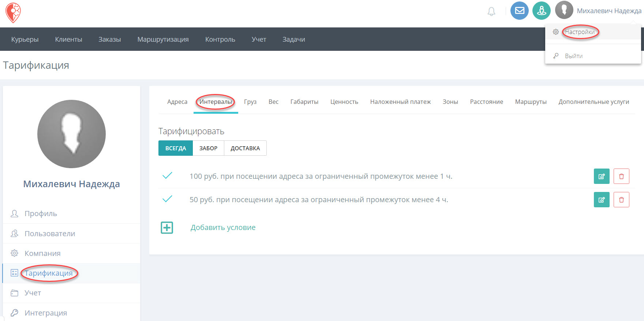
Task: Click the green map location icon
Action: (542, 11)
